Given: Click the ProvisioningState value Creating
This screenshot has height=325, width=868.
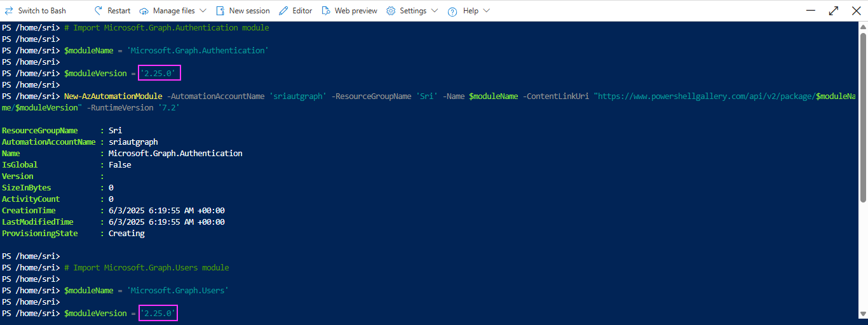Looking at the screenshot, I should [x=126, y=234].
